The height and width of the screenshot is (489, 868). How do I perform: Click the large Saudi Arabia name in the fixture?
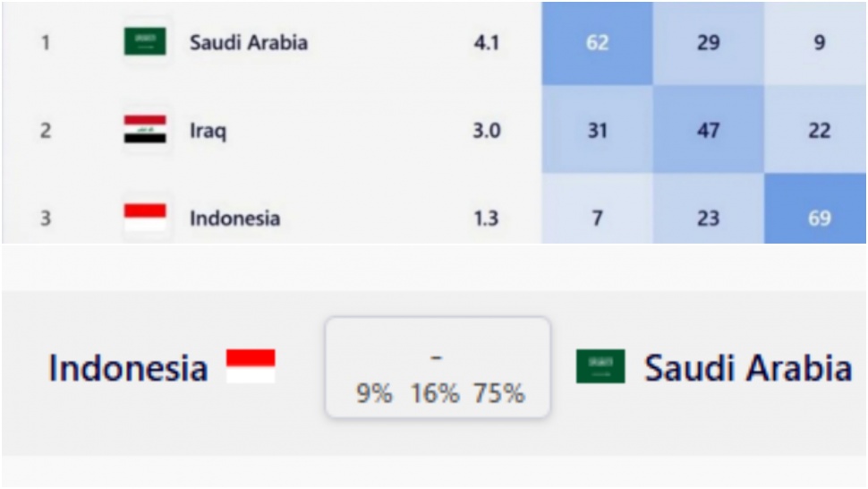coord(747,368)
